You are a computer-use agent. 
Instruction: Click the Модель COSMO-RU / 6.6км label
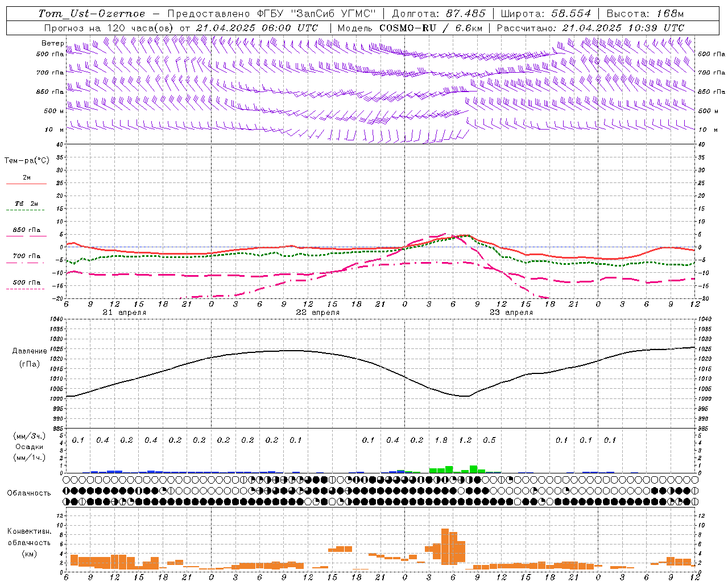[x=411, y=28]
